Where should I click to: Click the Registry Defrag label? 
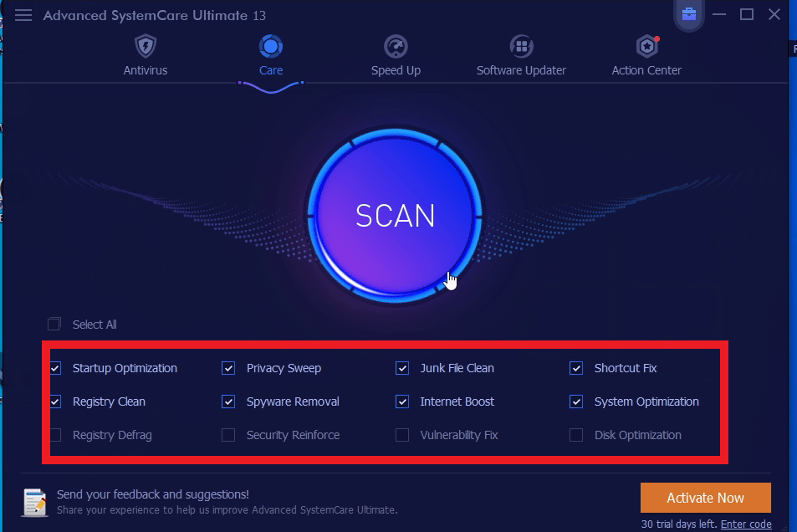coord(112,435)
